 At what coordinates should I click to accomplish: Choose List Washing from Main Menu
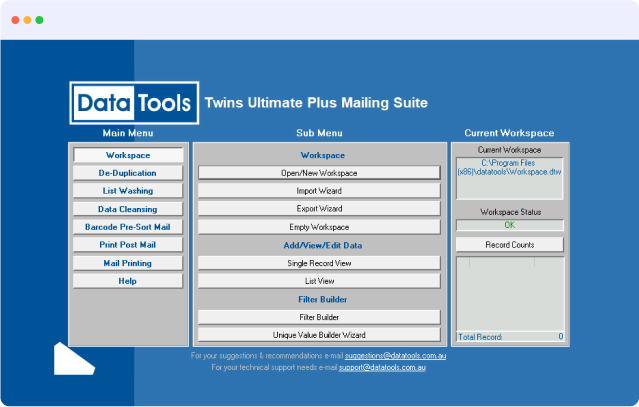click(x=128, y=191)
